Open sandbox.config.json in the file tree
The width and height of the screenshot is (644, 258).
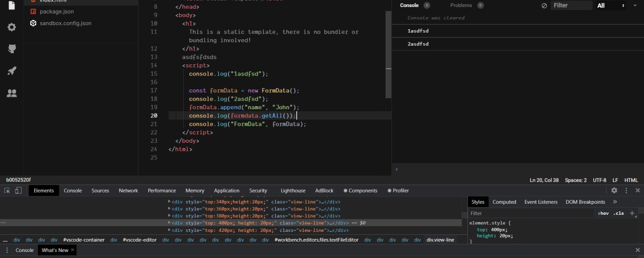65,23
